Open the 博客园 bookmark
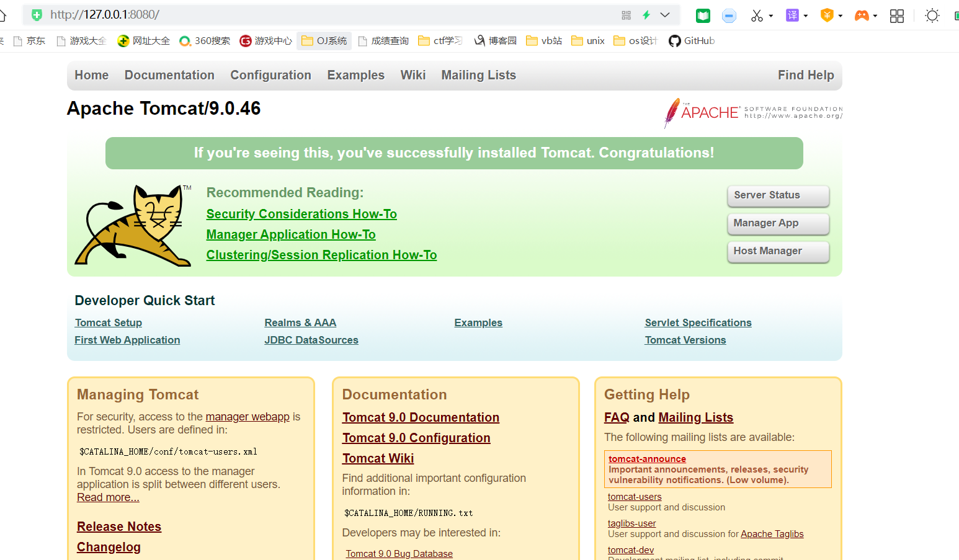The image size is (959, 560). tap(496, 41)
